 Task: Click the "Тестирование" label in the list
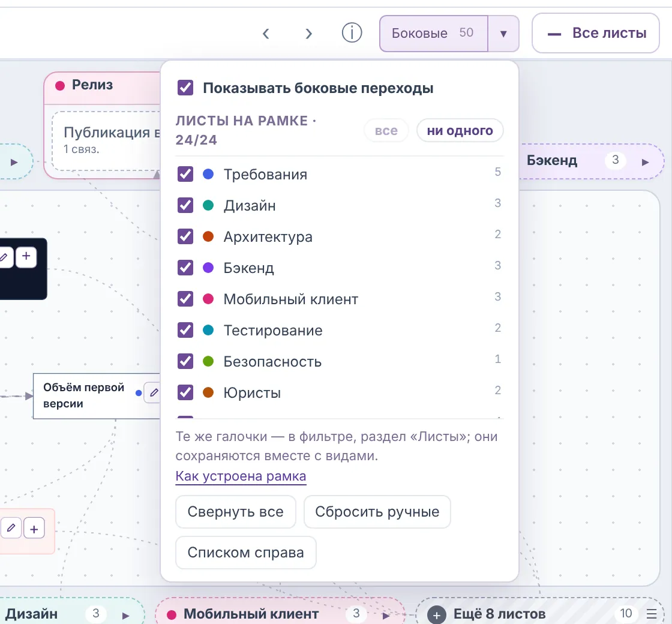273,331
